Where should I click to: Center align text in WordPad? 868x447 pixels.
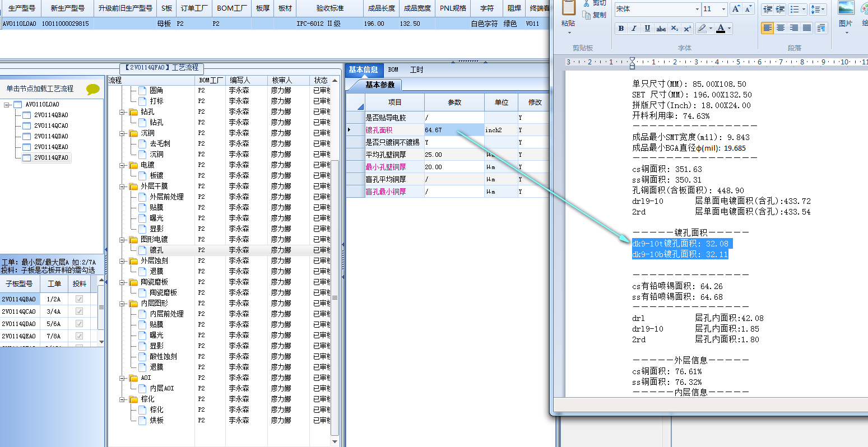pyautogui.click(x=780, y=28)
